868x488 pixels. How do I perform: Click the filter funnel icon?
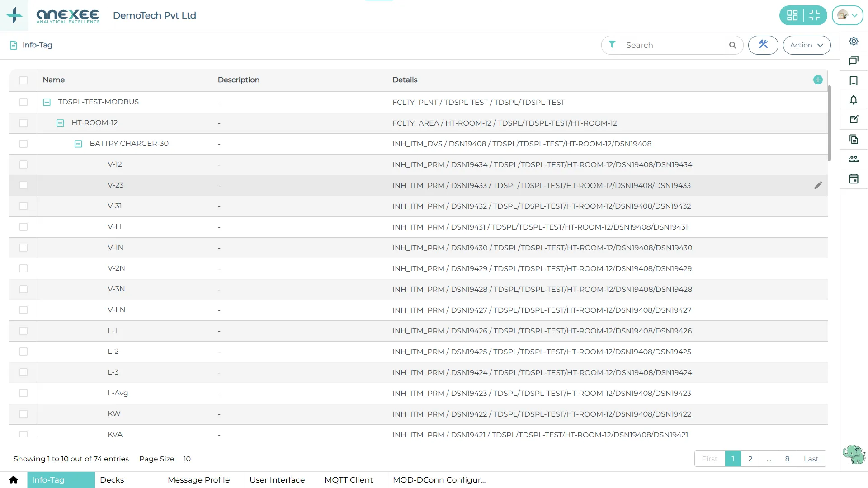611,45
